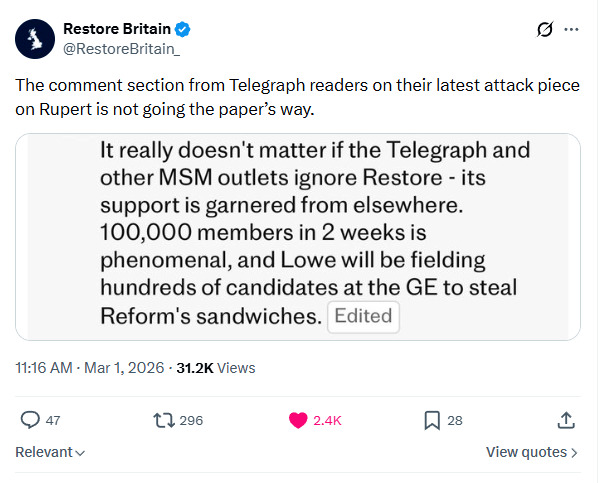The image size is (602, 483).
Task: Click the 2.4K likes count
Action: tap(328, 421)
